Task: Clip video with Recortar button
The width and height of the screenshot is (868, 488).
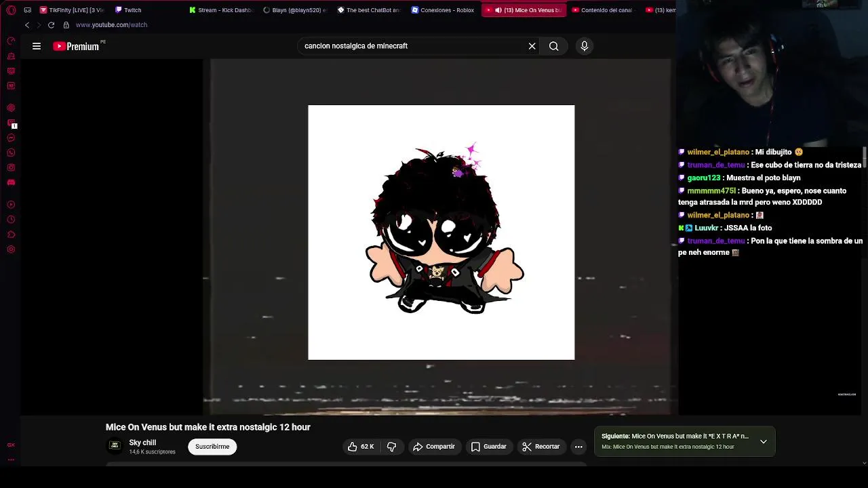Action: 541,447
